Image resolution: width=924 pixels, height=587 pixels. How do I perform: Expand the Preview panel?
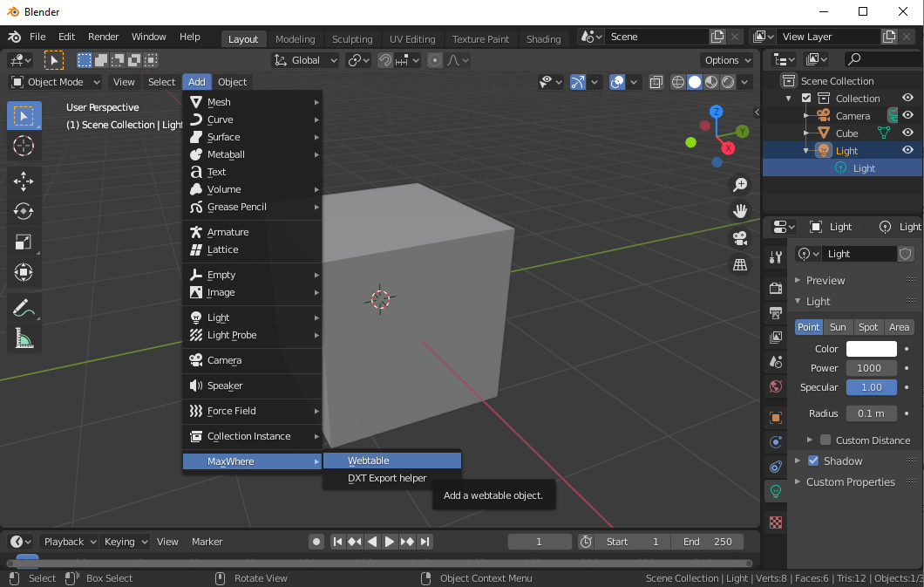click(825, 281)
